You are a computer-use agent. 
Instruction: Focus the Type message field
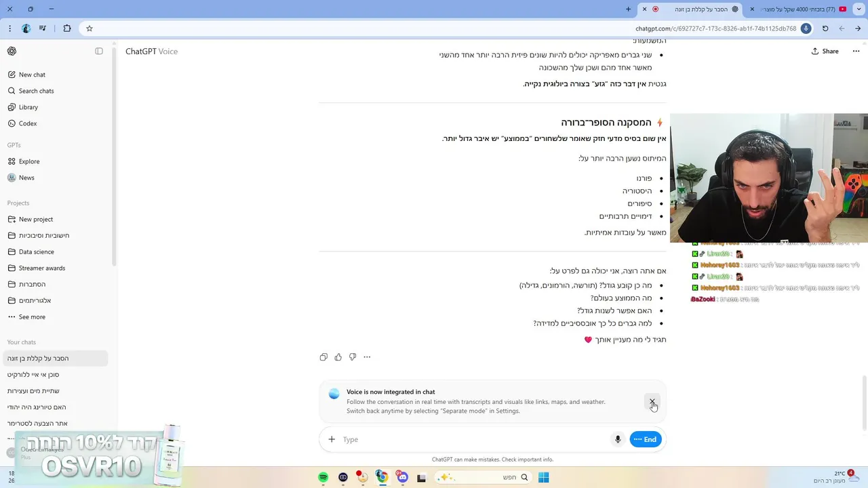(474, 439)
